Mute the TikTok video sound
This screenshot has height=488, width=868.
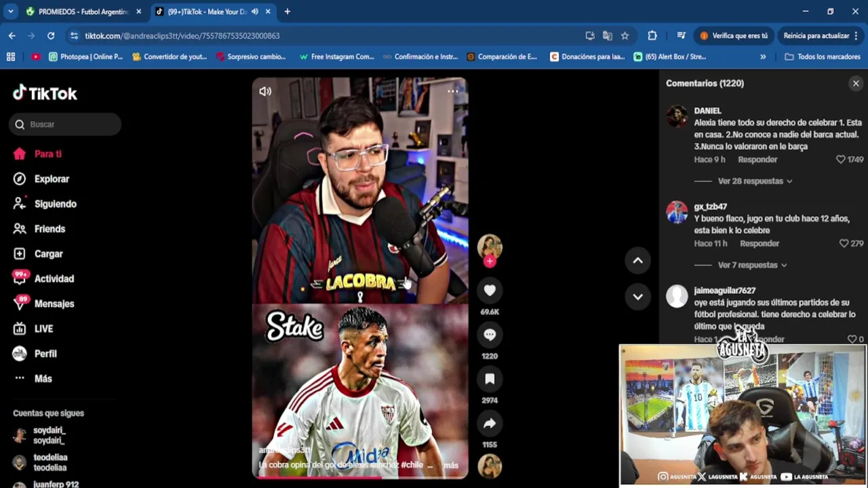click(x=265, y=91)
